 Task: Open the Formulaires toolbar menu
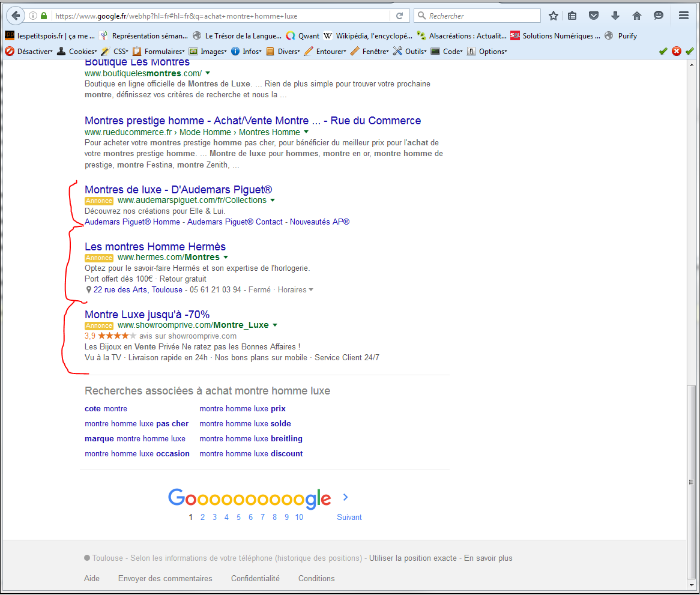pos(159,51)
